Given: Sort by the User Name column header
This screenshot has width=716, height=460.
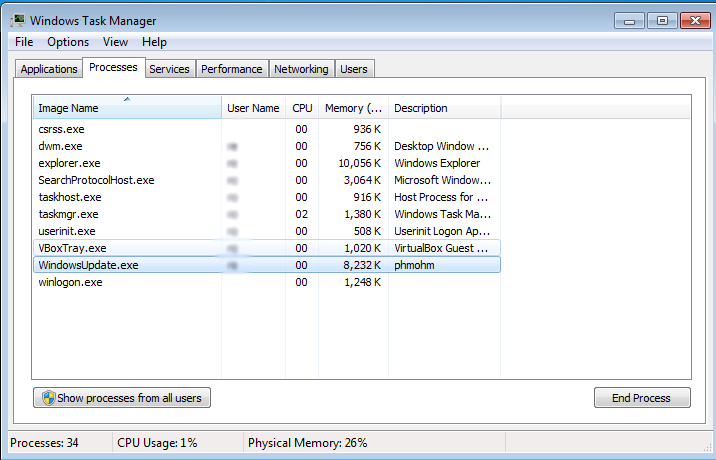Looking at the screenshot, I should point(253,108).
